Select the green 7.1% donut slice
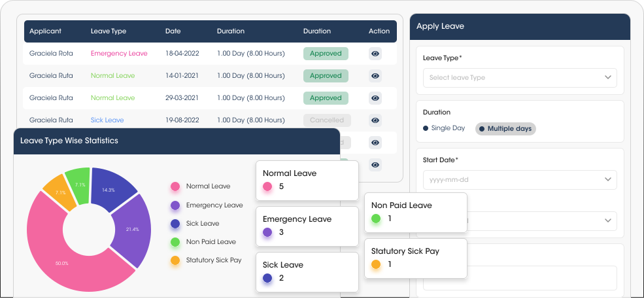The height and width of the screenshot is (299, 644). (x=80, y=185)
